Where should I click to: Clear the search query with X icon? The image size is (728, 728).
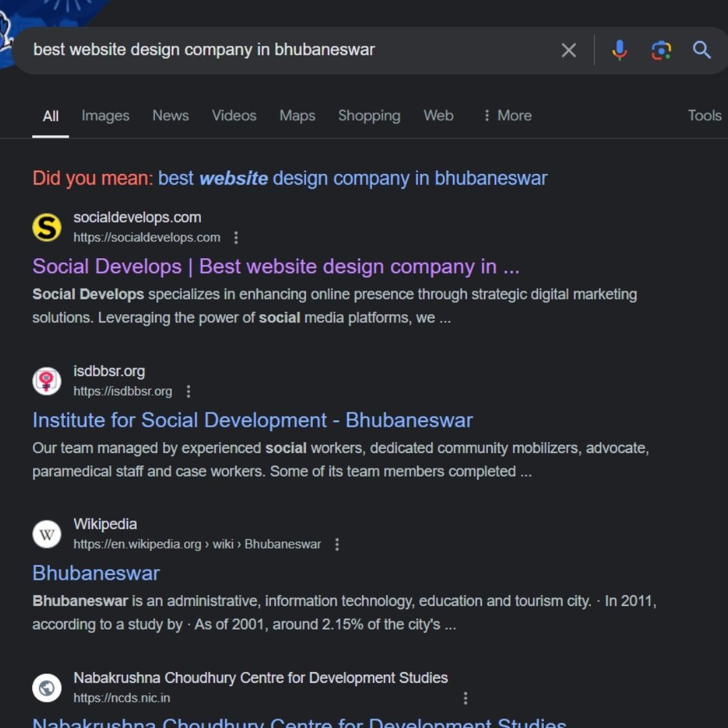(x=569, y=50)
